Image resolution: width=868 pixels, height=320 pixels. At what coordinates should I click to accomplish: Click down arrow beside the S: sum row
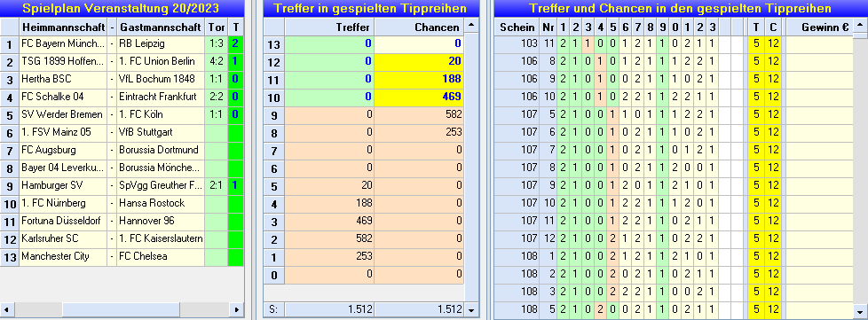pos(471,309)
